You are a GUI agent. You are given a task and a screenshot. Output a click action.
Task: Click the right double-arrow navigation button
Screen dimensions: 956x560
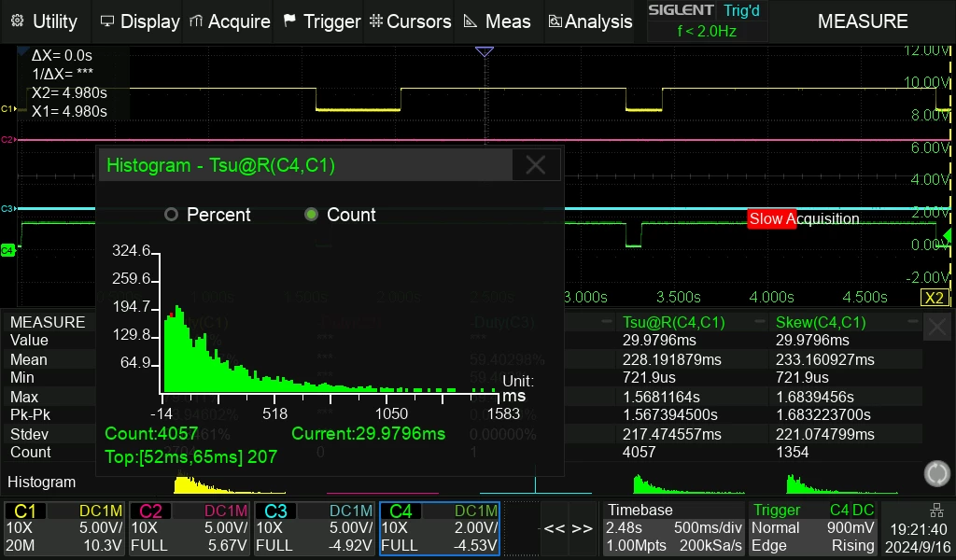(x=582, y=528)
